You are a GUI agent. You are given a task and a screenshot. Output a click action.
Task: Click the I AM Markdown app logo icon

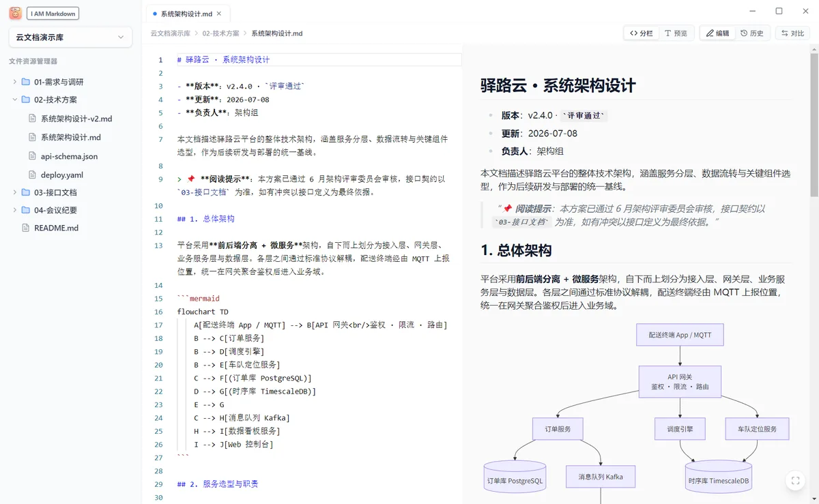(x=16, y=14)
